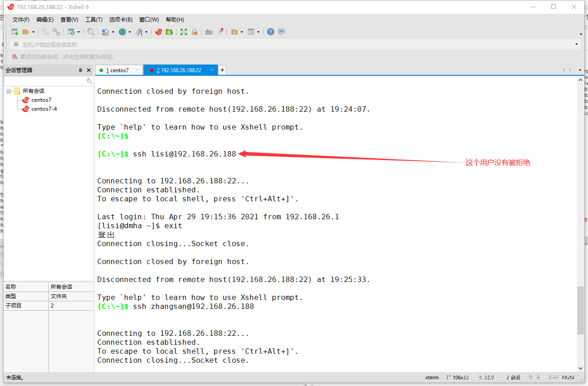
Task: Open the 编辑(E) menu
Action: coord(45,20)
